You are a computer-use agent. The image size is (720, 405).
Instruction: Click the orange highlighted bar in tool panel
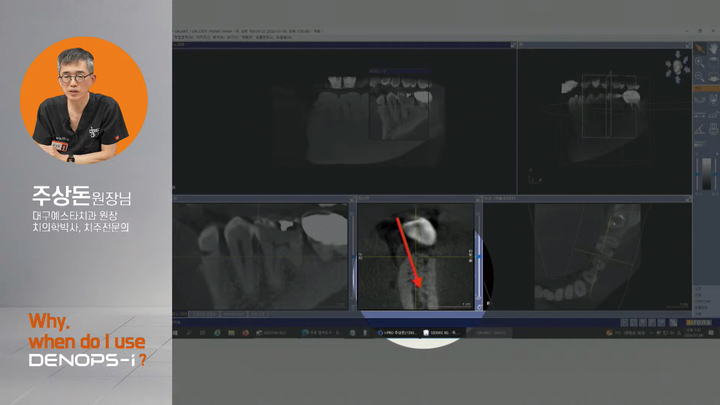[706, 88]
